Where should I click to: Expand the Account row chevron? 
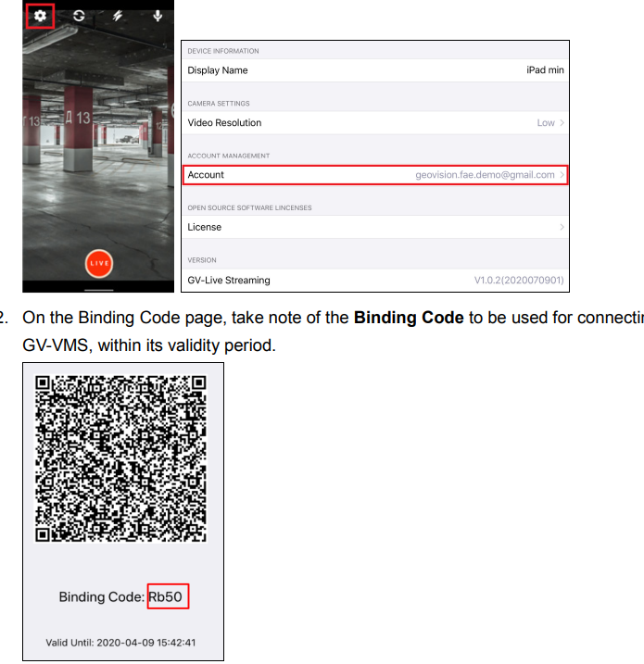[x=562, y=175]
